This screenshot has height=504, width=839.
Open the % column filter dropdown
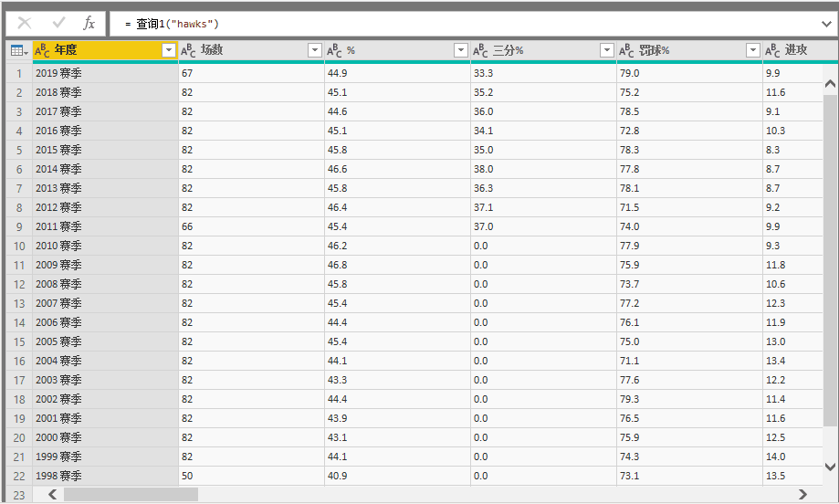(x=461, y=50)
